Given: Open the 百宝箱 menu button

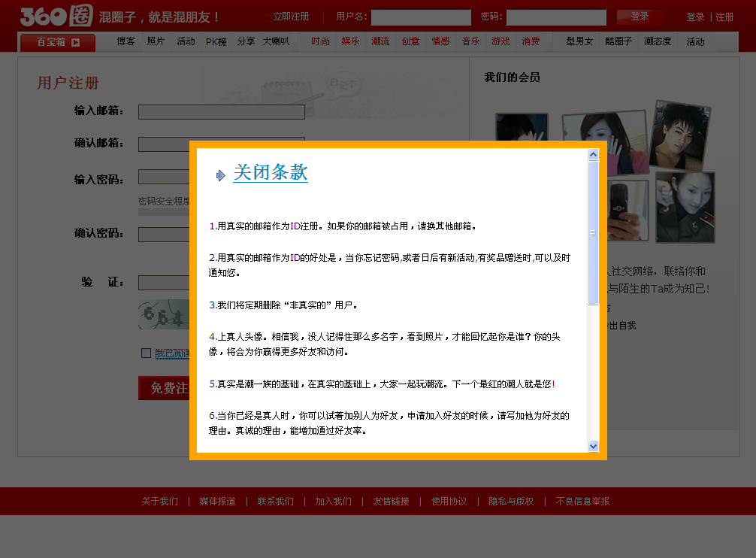Looking at the screenshot, I should click(x=57, y=42).
